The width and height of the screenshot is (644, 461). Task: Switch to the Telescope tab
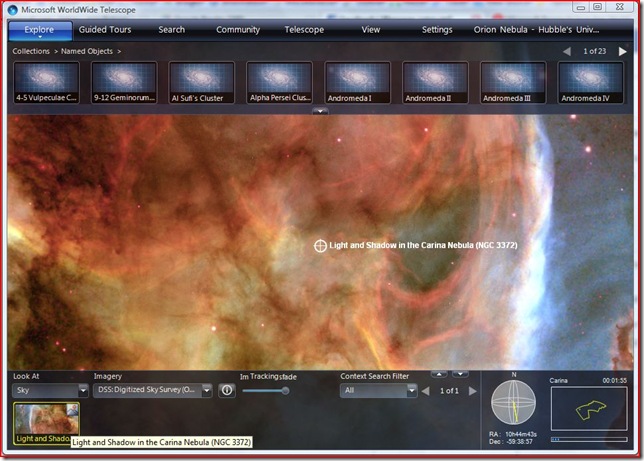304,30
